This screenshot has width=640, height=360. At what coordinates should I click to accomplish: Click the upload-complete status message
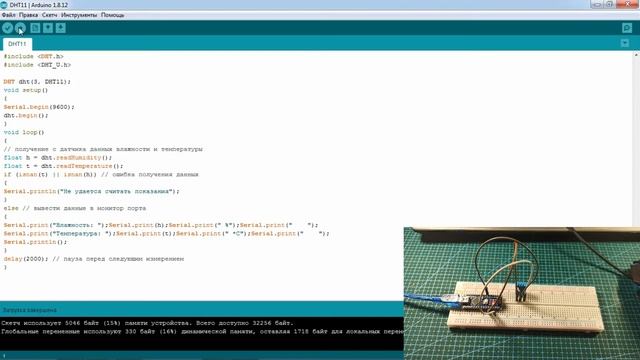[29, 310]
